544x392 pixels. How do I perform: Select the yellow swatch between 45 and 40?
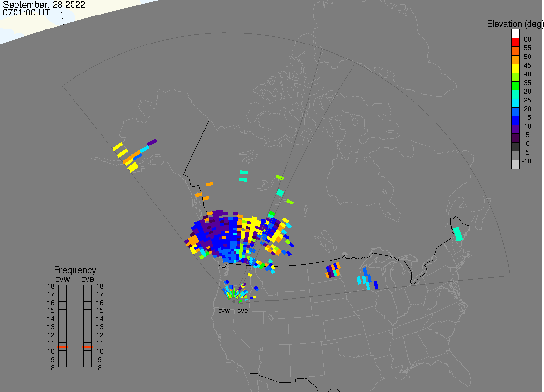point(515,68)
